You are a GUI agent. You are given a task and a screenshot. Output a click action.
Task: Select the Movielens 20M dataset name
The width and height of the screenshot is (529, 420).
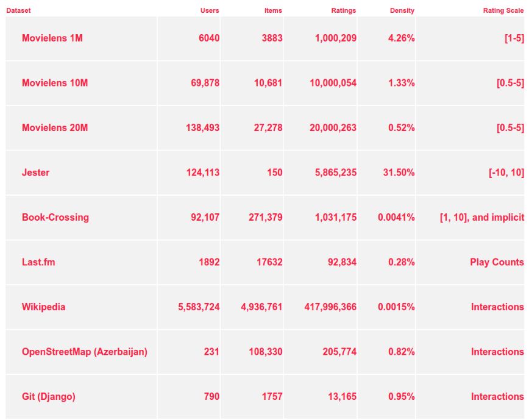pos(55,128)
